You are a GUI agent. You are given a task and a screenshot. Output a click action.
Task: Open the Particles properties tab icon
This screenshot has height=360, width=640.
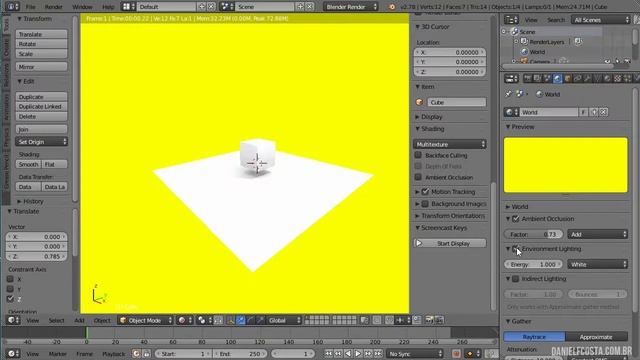tap(627, 78)
